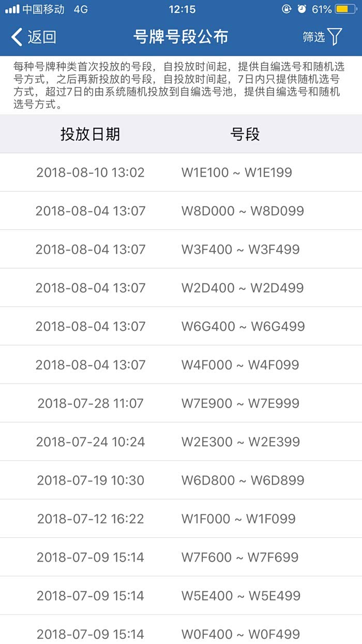Tap the rotation lock status icon
This screenshot has height=644, width=362.
286,9
